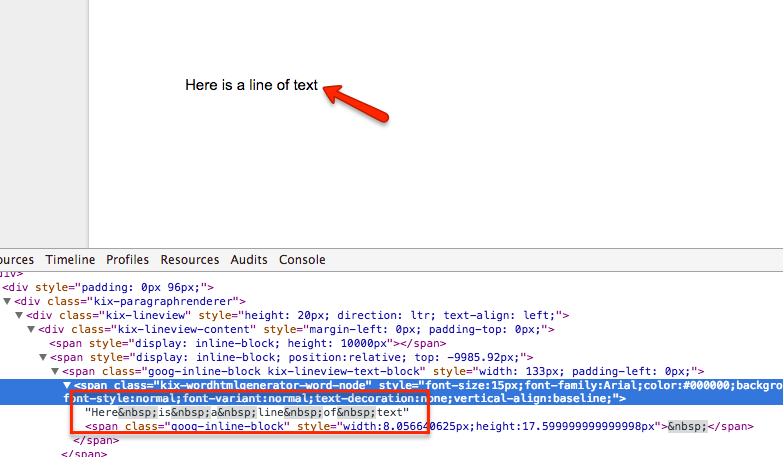Open the Profiles tab
The height and width of the screenshot is (457, 783).
[127, 259]
